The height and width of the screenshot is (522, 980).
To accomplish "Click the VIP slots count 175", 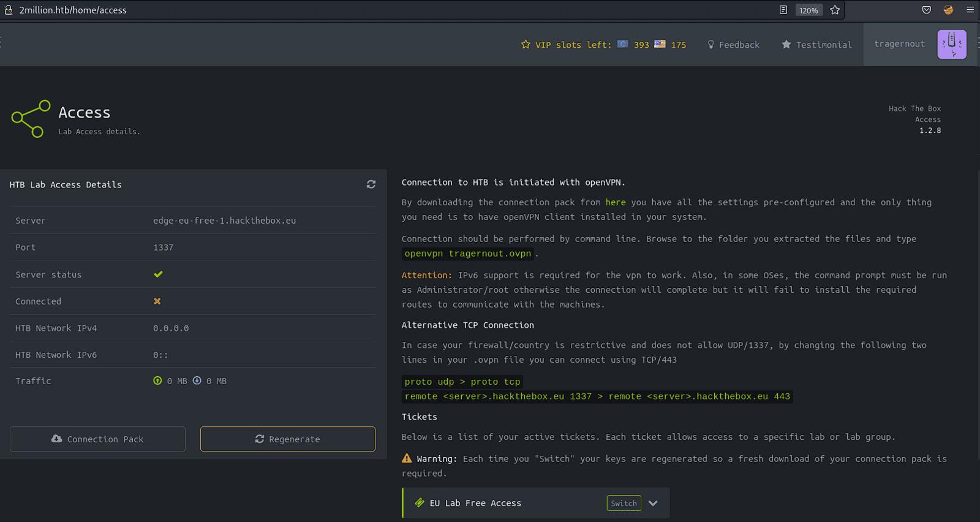I will click(679, 45).
